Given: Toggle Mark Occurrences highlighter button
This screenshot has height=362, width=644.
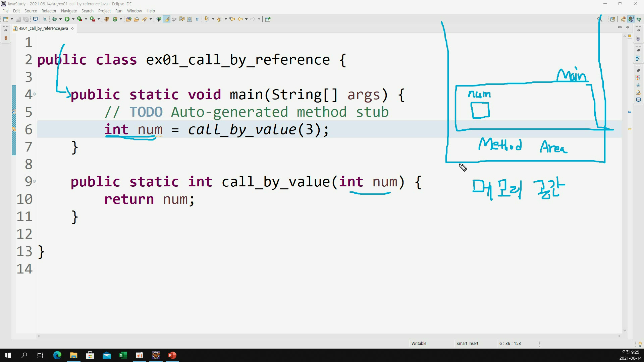Looking at the screenshot, I should click(x=167, y=19).
